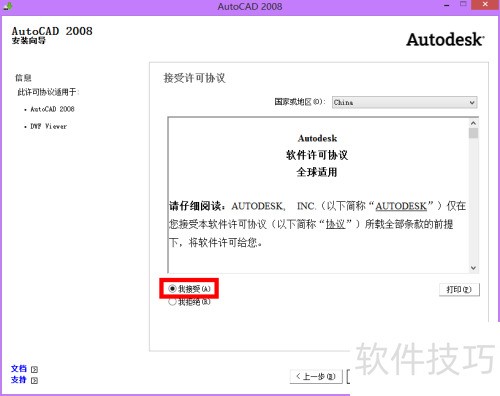The image size is (500, 396).
Task: Click the 软件许可协议 title in the agreement text
Action: (317, 155)
